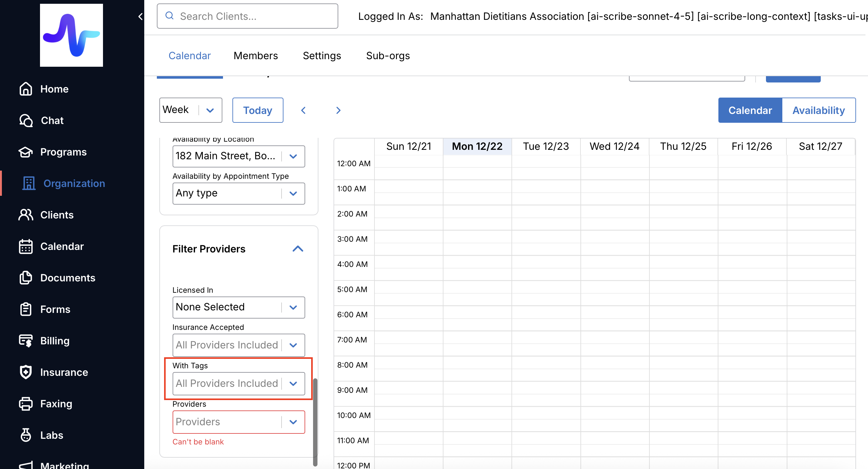The height and width of the screenshot is (469, 868).
Task: Collapse the Filter Providers section
Action: (298, 249)
